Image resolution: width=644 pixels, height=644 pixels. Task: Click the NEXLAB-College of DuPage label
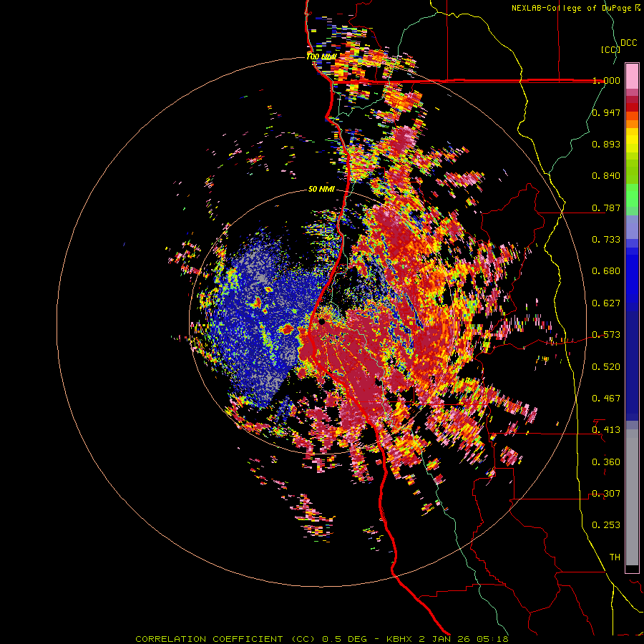pyautogui.click(x=571, y=8)
